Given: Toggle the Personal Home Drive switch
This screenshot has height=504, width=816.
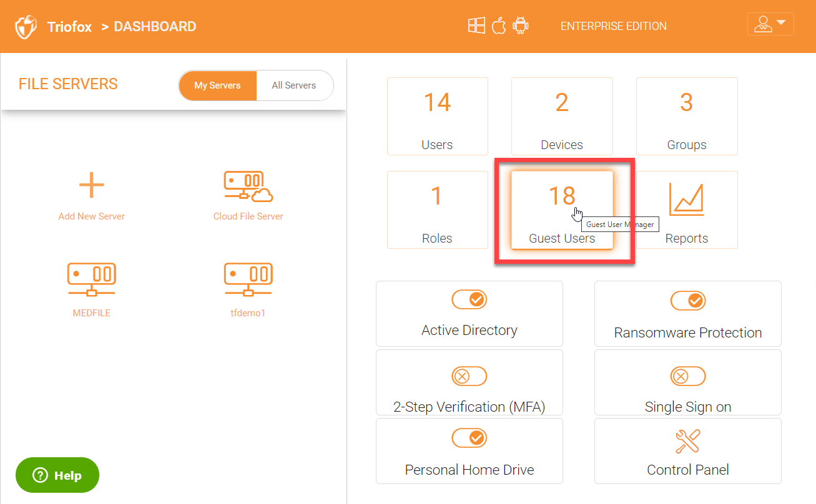Looking at the screenshot, I should (x=469, y=438).
